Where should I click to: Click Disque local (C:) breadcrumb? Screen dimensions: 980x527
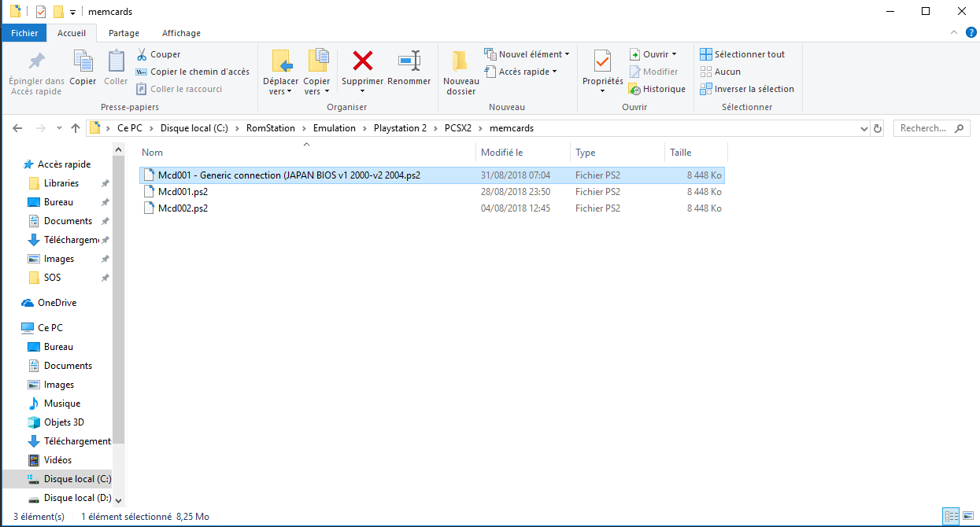pos(194,128)
